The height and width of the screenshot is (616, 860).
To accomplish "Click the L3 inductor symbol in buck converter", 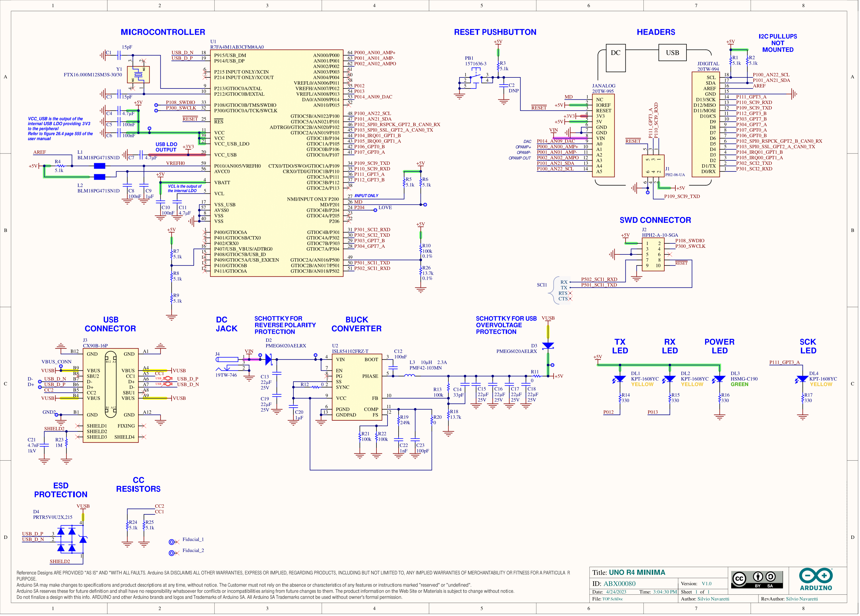I will point(409,376).
